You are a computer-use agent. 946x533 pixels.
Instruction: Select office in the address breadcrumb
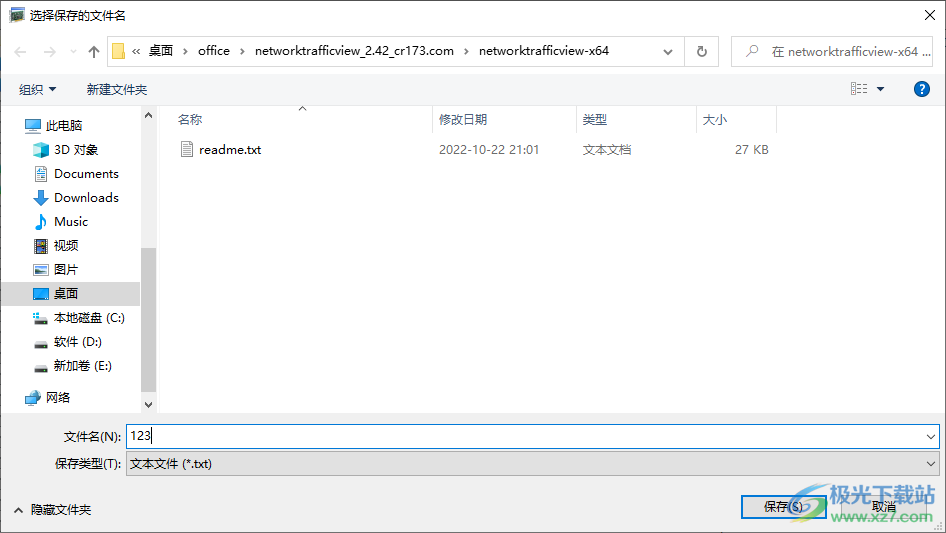click(x=214, y=51)
